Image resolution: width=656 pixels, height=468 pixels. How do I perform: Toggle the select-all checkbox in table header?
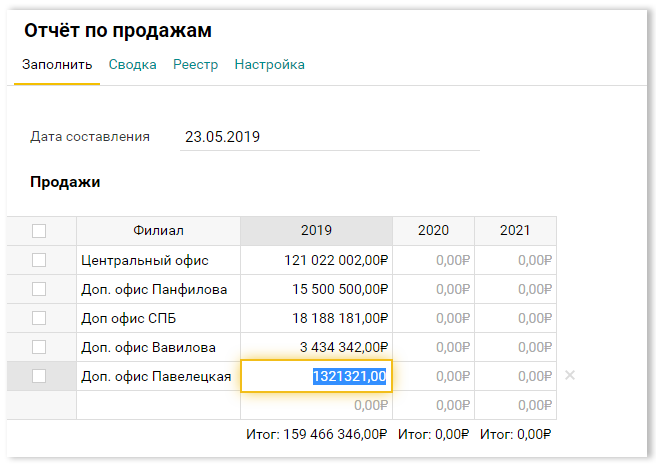point(39,231)
